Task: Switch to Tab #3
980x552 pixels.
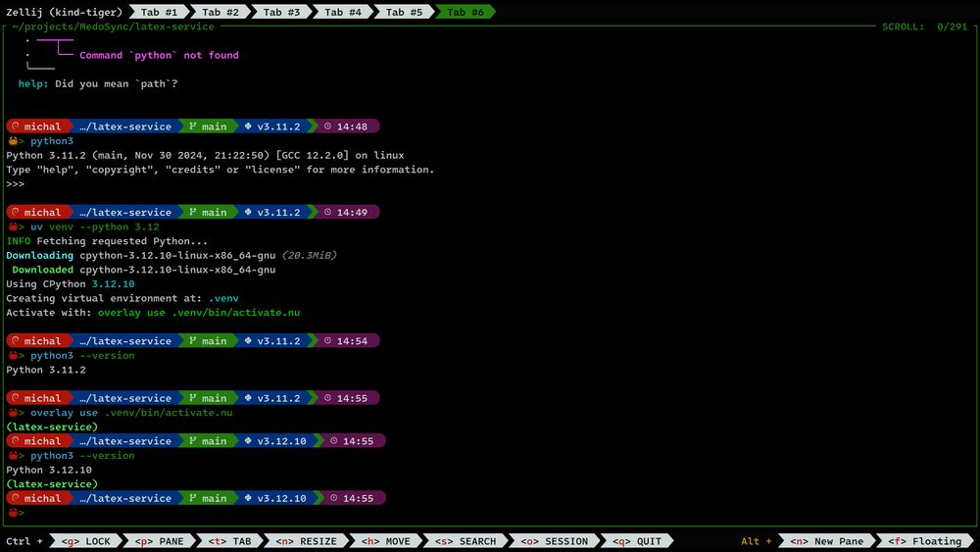Action: [x=281, y=12]
